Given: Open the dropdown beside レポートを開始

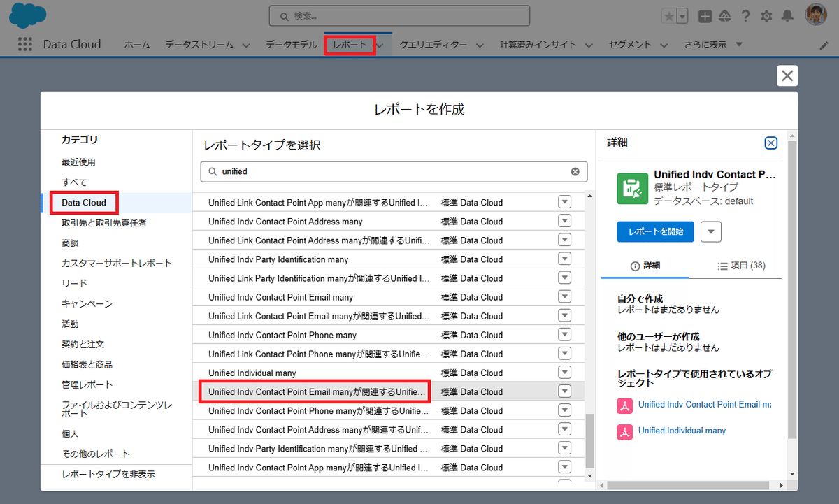Looking at the screenshot, I should 711,232.
